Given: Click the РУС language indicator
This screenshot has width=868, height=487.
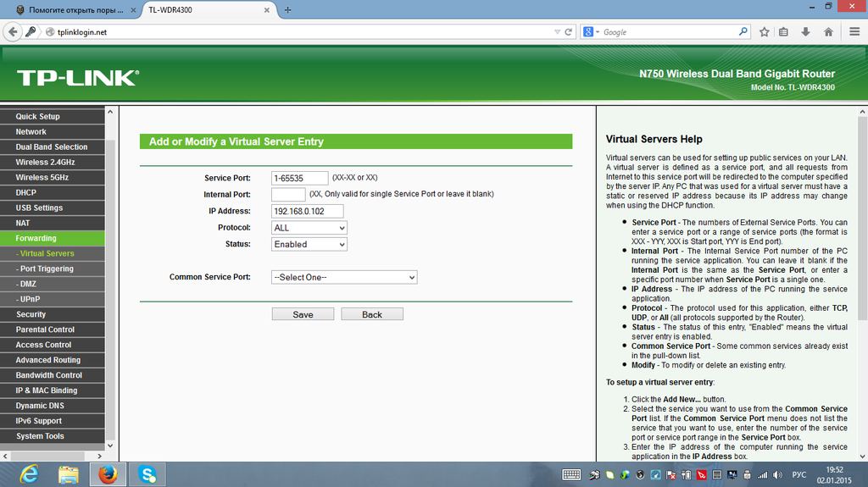Looking at the screenshot, I should (x=798, y=475).
